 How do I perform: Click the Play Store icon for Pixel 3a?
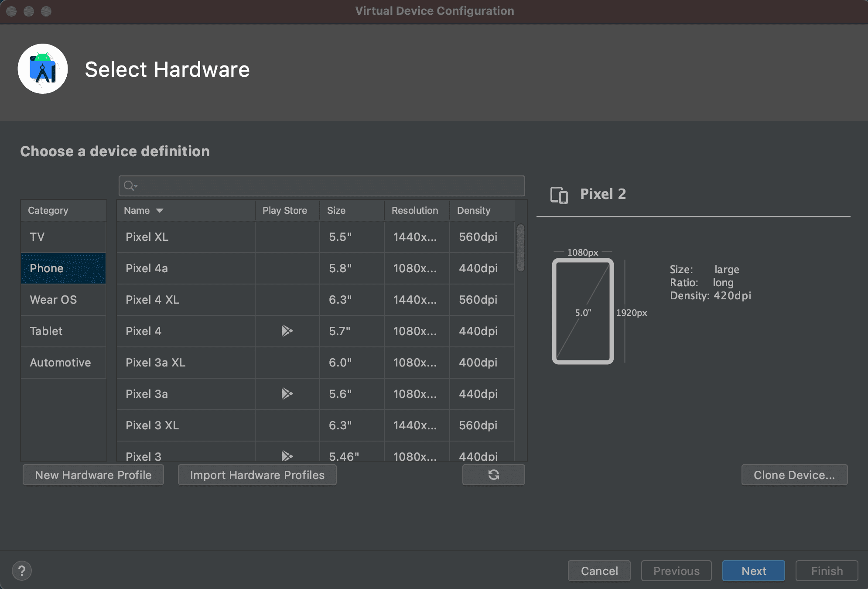[287, 394]
